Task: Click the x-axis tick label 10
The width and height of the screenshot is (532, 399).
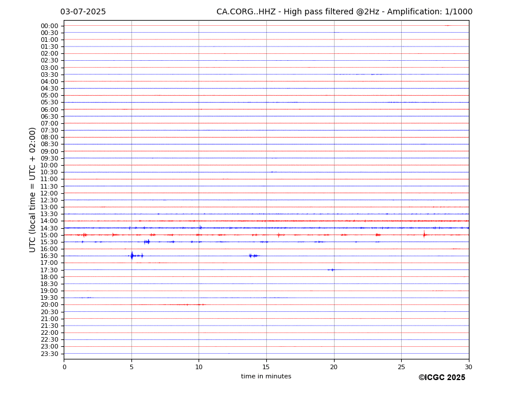Action: [199, 367]
